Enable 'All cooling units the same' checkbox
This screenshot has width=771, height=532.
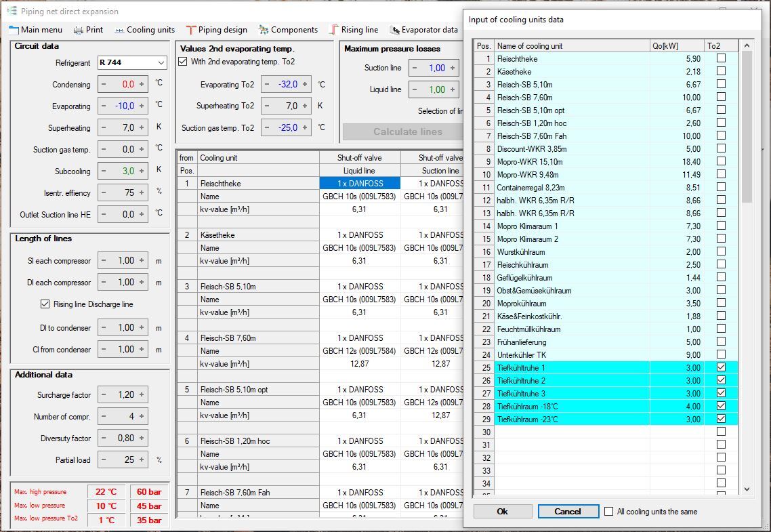tap(609, 512)
